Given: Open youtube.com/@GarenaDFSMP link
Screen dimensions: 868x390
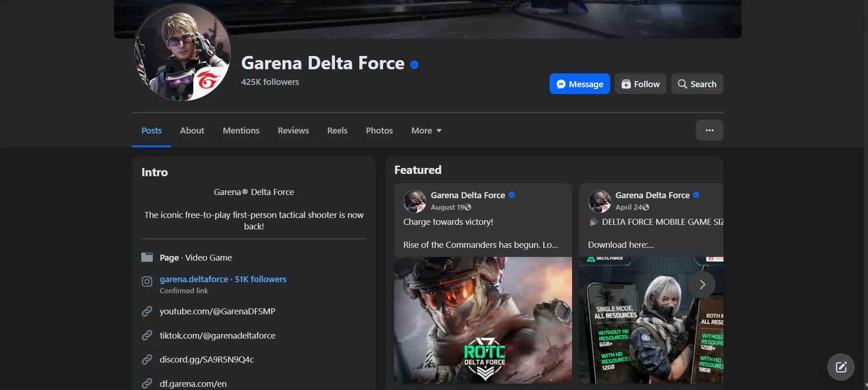Looking at the screenshot, I should pos(217,311).
